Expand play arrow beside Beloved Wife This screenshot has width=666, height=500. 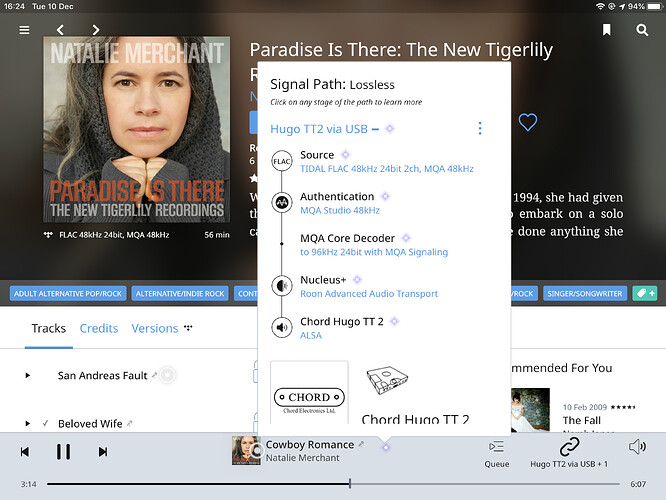[x=28, y=423]
